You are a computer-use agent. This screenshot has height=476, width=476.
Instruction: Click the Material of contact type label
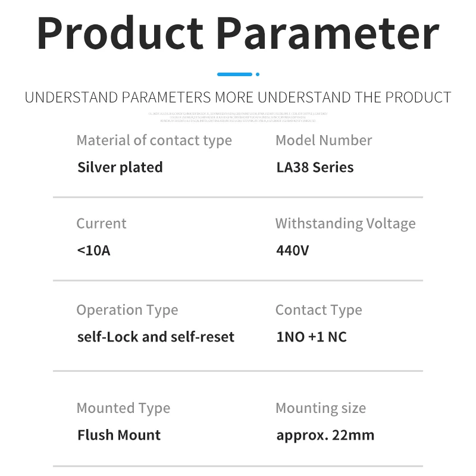tap(154, 140)
